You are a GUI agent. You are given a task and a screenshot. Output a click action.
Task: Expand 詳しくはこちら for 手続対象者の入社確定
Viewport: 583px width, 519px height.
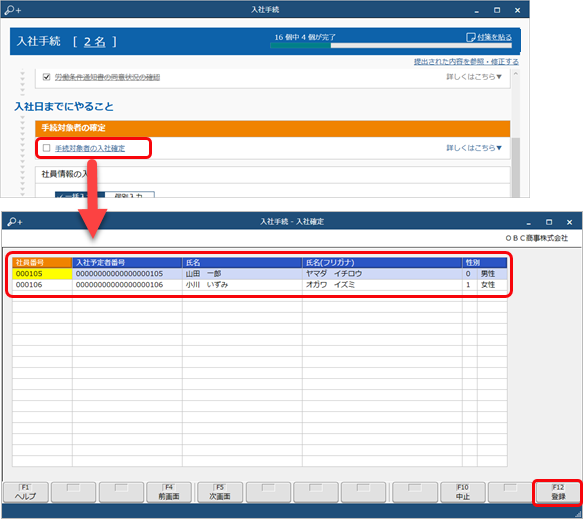pyautogui.click(x=474, y=148)
